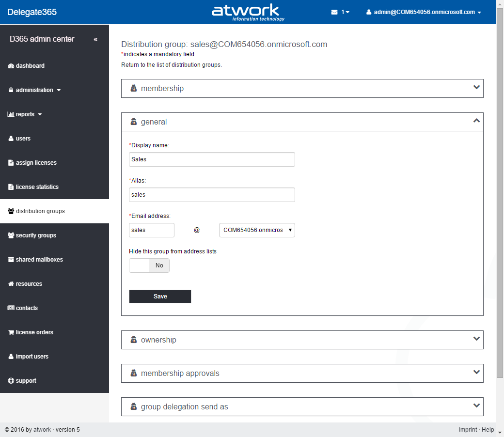Open the security groups menu item
The height and width of the screenshot is (437, 504).
35,235
